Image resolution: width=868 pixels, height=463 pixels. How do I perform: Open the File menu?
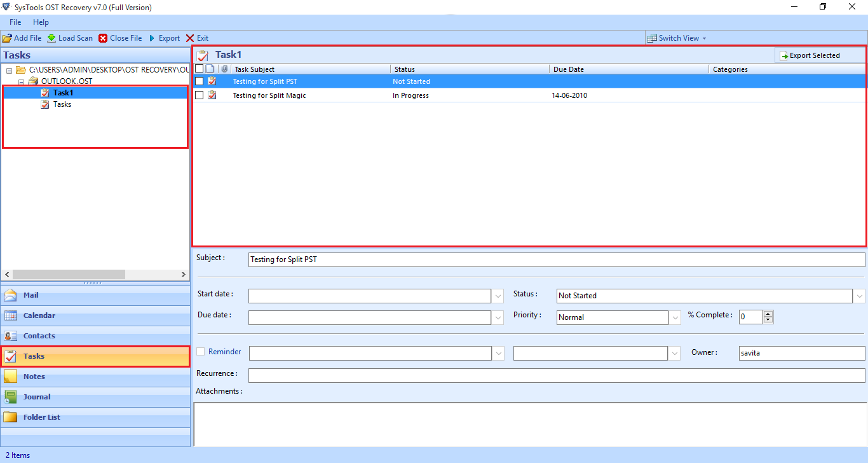(x=15, y=22)
